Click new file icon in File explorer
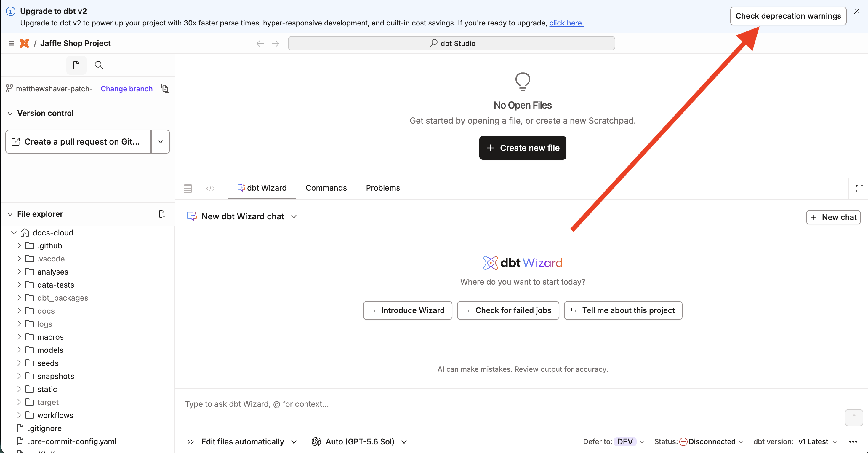This screenshot has height=453, width=868. 162,214
